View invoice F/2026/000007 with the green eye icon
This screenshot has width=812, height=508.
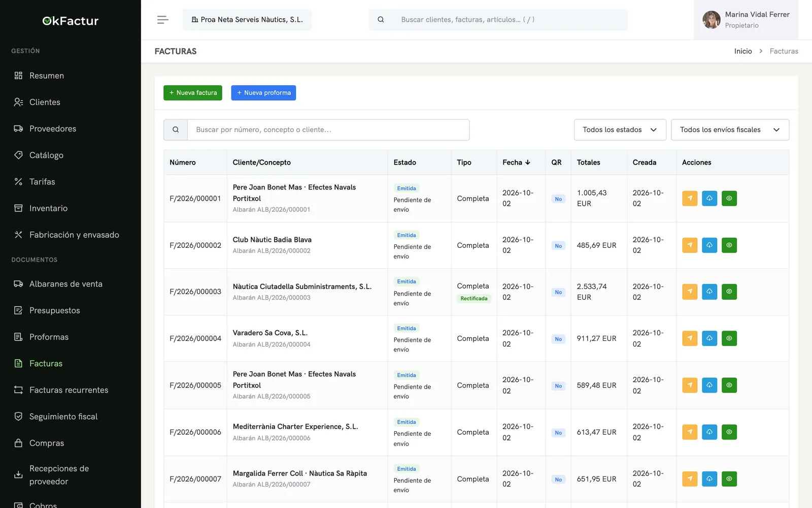(729, 479)
